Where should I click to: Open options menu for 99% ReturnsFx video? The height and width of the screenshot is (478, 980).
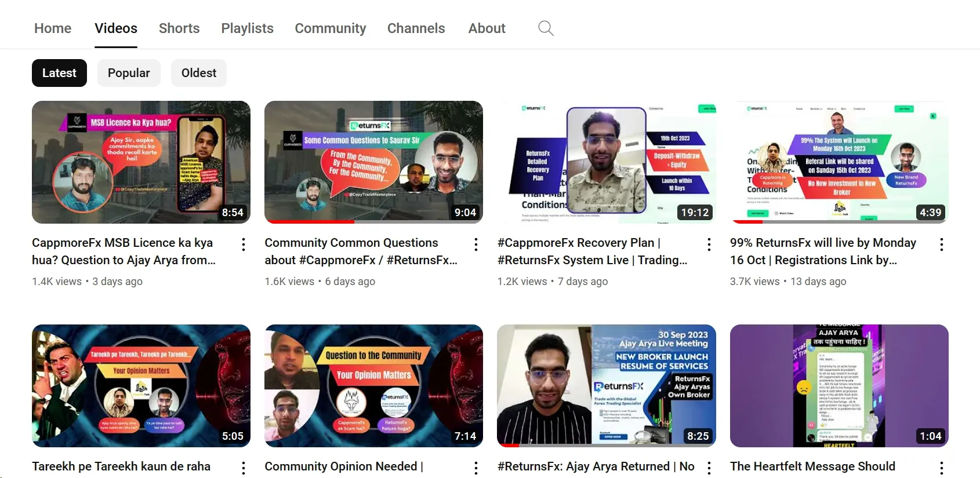942,245
